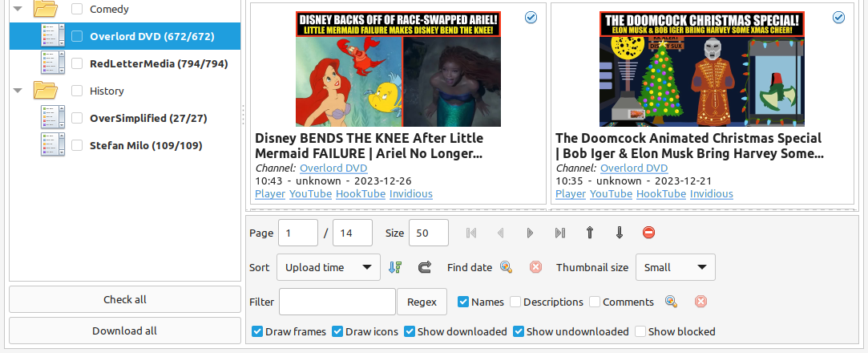Image resolution: width=868 pixels, height=353 pixels.
Task: Go to the next page
Action: 531,233
